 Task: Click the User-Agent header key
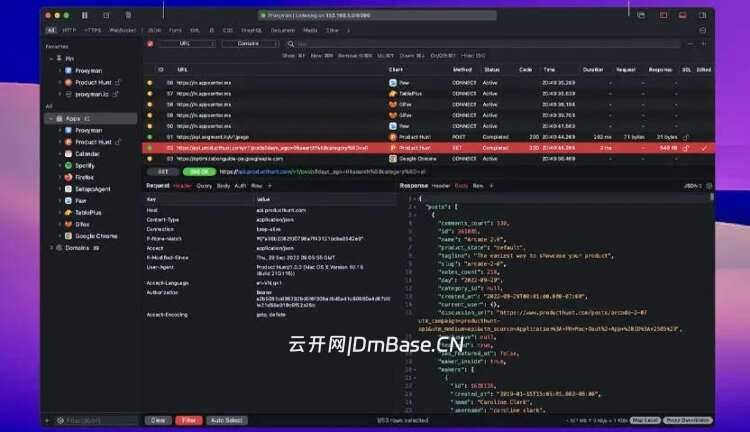160,267
